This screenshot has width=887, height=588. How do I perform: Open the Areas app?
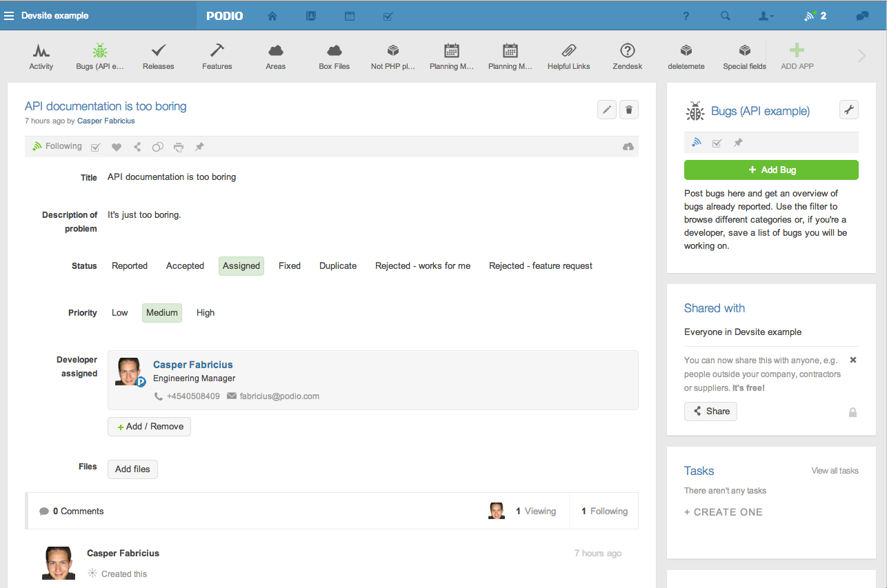coord(276,57)
